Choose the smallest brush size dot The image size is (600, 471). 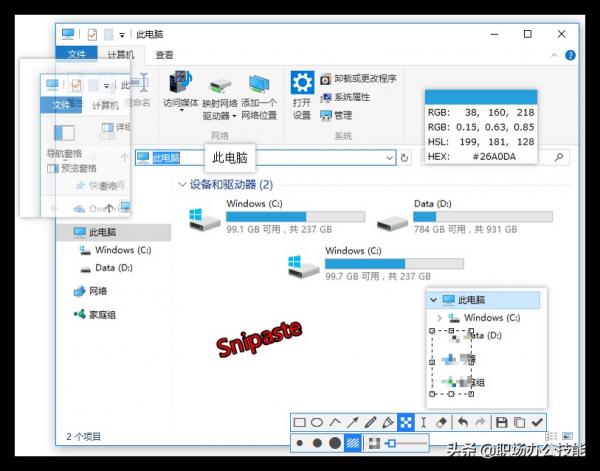click(x=300, y=443)
